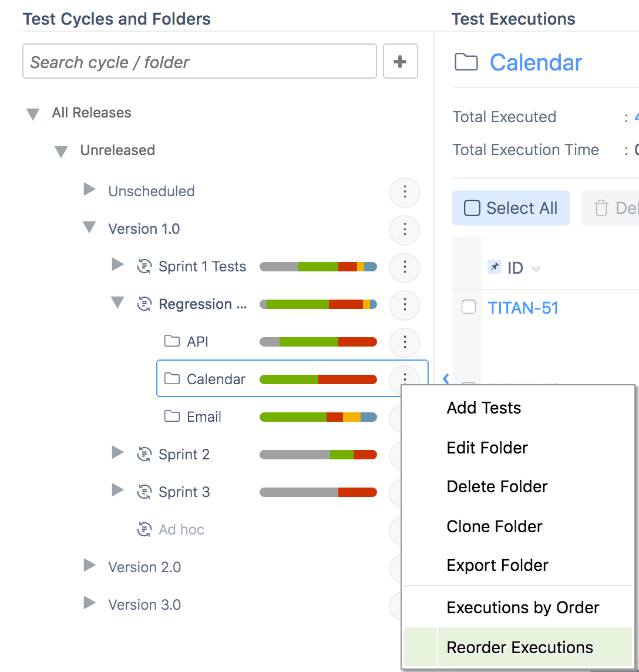Screen dimensions: 639x672
Task: Choose Reorder Executions from the context menu
Action: click(520, 647)
